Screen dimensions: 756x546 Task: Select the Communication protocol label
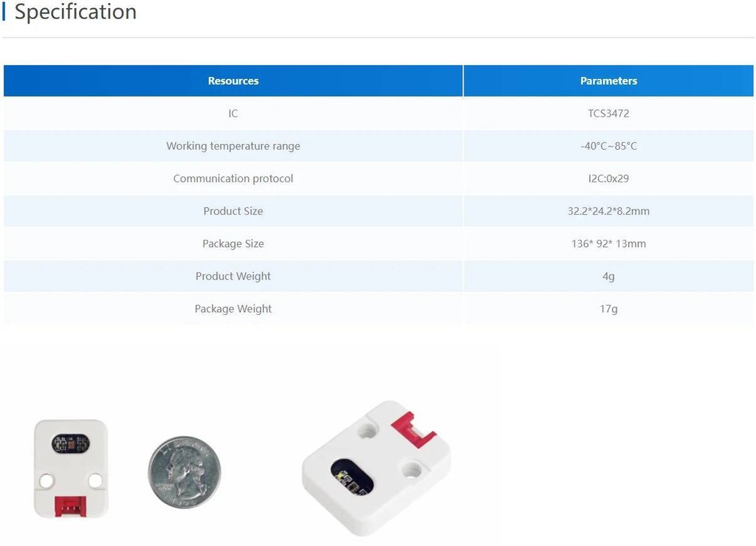pos(233,179)
